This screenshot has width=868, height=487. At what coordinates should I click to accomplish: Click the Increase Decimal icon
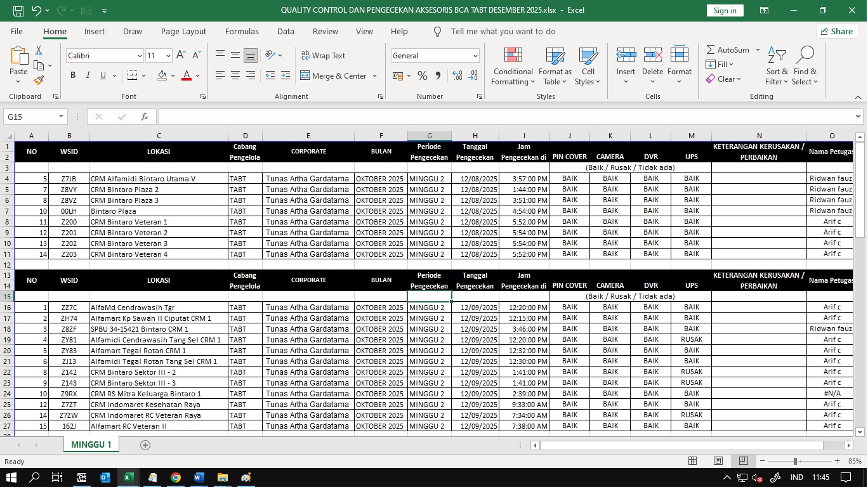(457, 75)
